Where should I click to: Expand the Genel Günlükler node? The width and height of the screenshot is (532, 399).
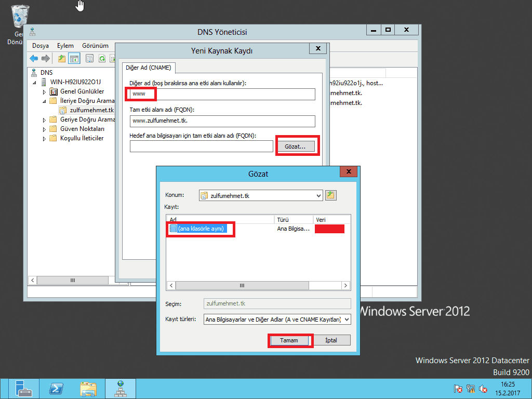click(x=44, y=92)
